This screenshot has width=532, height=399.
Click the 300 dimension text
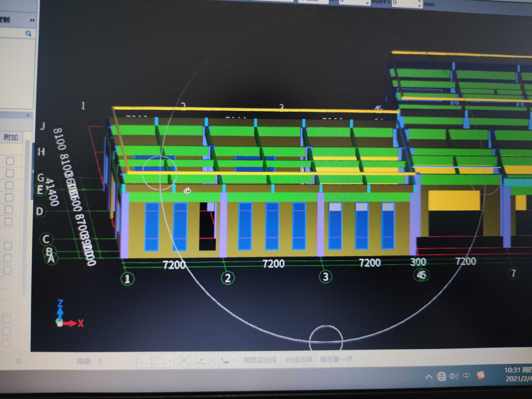[418, 262]
